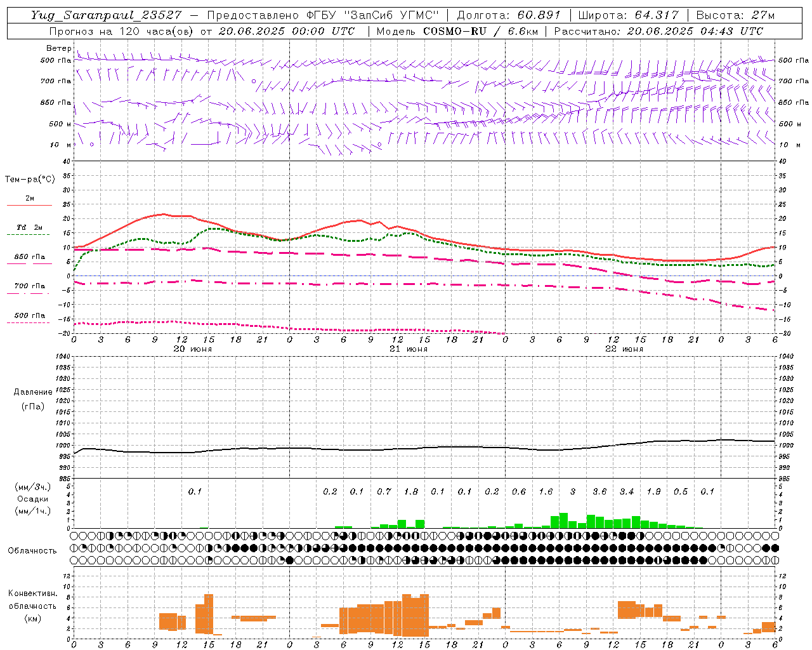
Task: Click the 20 июня date label
Action: click(193, 349)
